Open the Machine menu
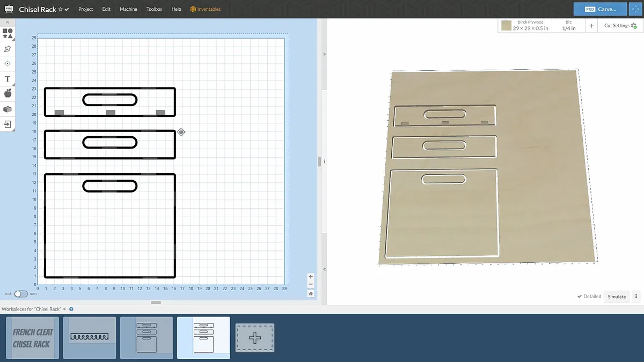644x362 pixels. [128, 9]
